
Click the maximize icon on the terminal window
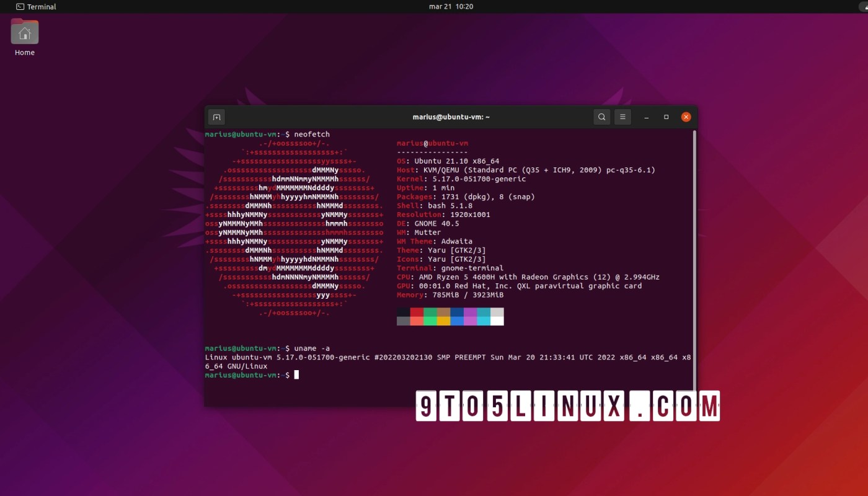[x=666, y=117]
